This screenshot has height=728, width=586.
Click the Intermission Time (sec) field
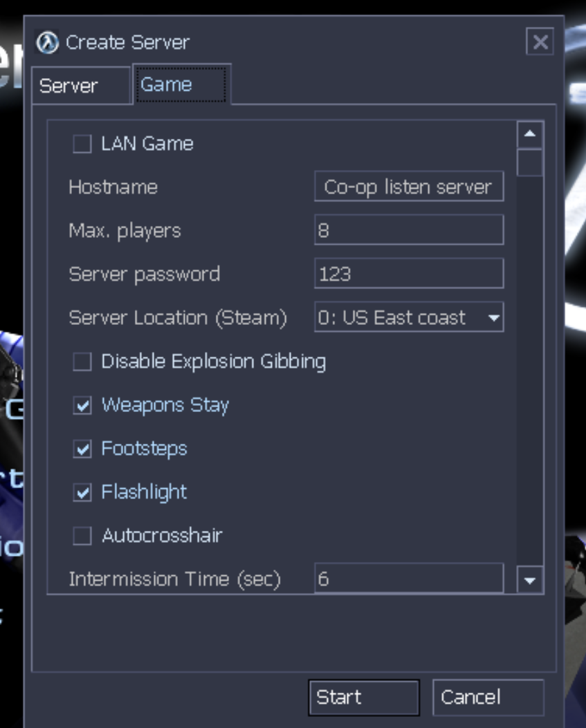pos(409,578)
